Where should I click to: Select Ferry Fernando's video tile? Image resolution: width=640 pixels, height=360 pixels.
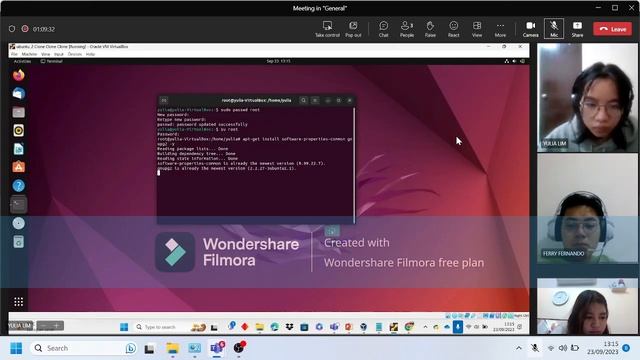(x=587, y=208)
